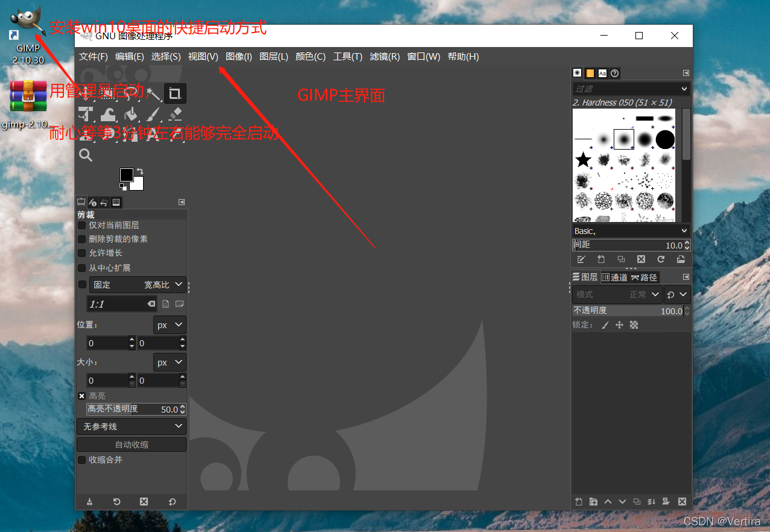Select the Unified Transform tool
The height and width of the screenshot is (532, 770).
tap(86, 114)
